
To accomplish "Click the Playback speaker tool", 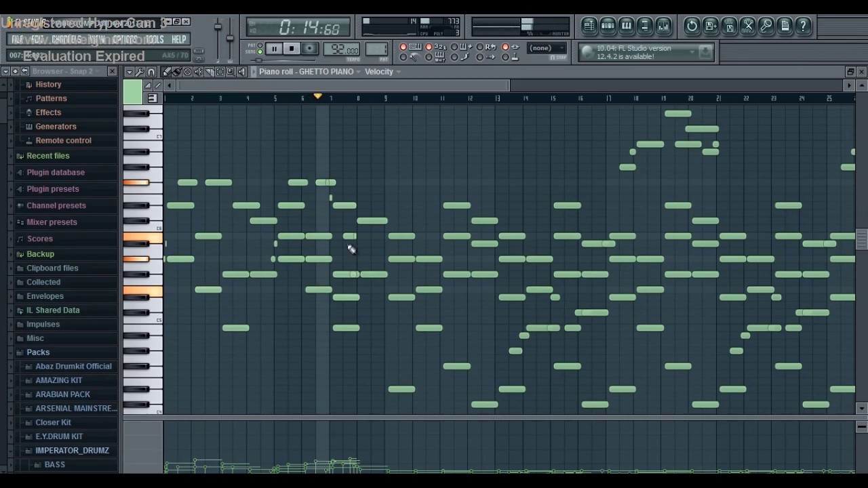I will click(x=241, y=72).
